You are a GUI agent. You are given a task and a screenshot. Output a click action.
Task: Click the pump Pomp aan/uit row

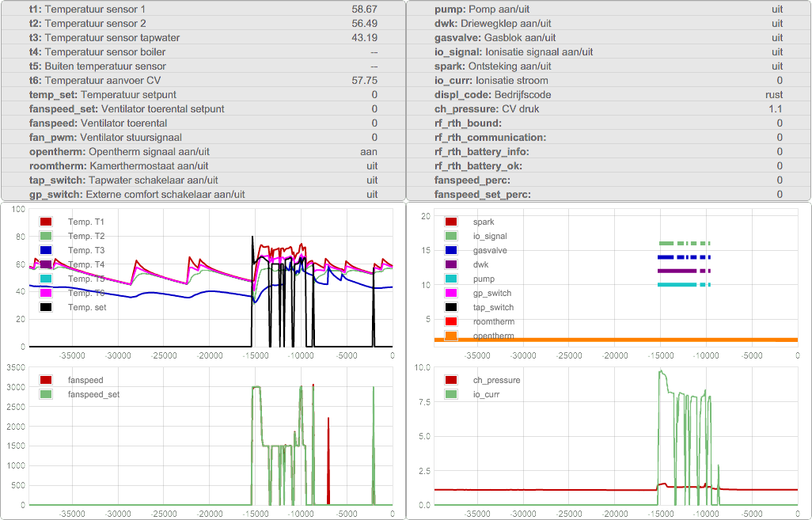click(608, 9)
